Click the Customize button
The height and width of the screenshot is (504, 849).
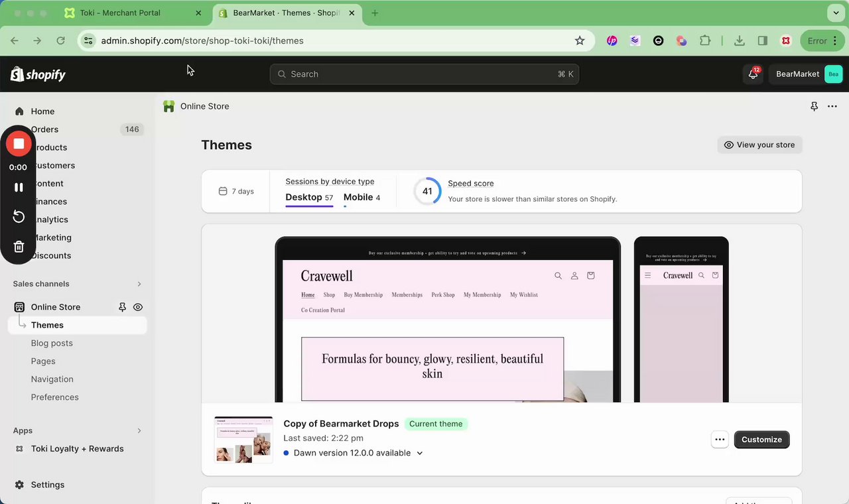tap(761, 440)
